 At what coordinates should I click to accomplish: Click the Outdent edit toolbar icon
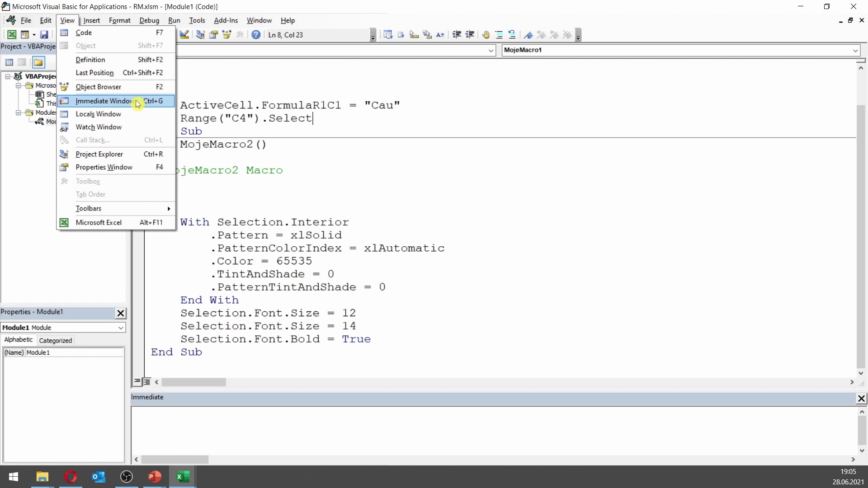point(470,35)
